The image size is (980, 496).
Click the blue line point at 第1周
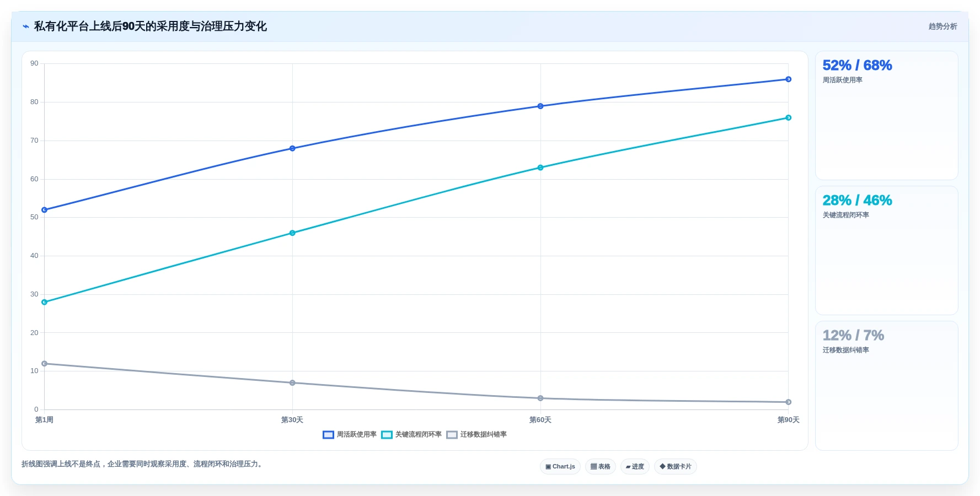45,210
